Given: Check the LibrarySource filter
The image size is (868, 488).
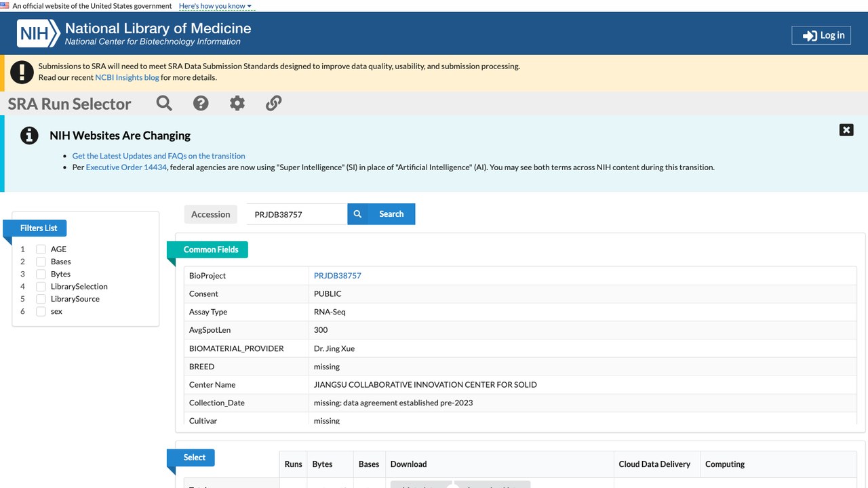Looking at the screenshot, I should coord(41,299).
